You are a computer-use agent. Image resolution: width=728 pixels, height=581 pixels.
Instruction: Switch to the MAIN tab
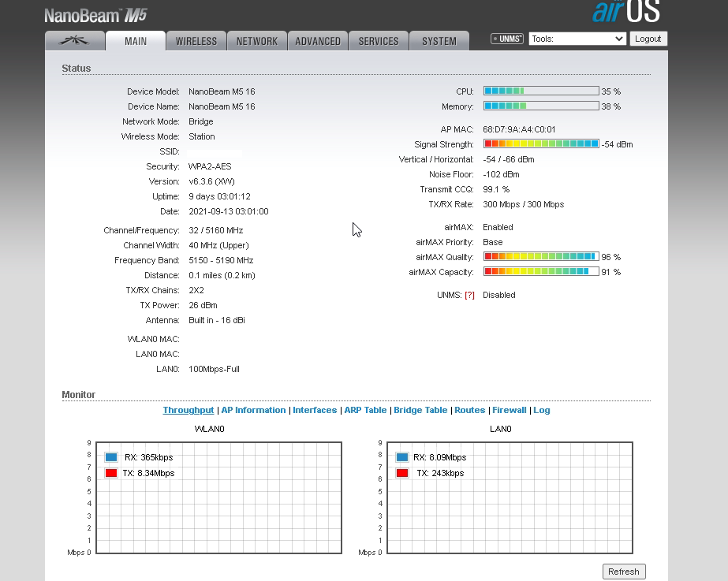[136, 41]
